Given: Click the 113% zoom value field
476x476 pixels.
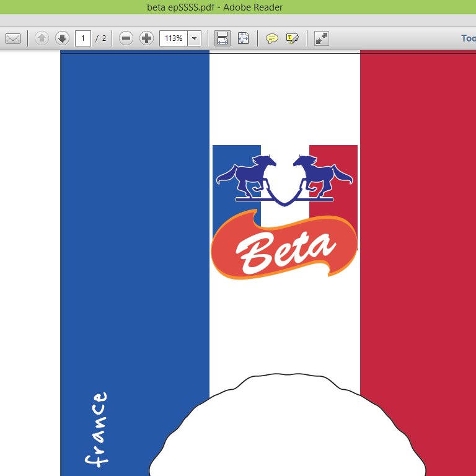Looking at the screenshot, I should coord(174,38).
